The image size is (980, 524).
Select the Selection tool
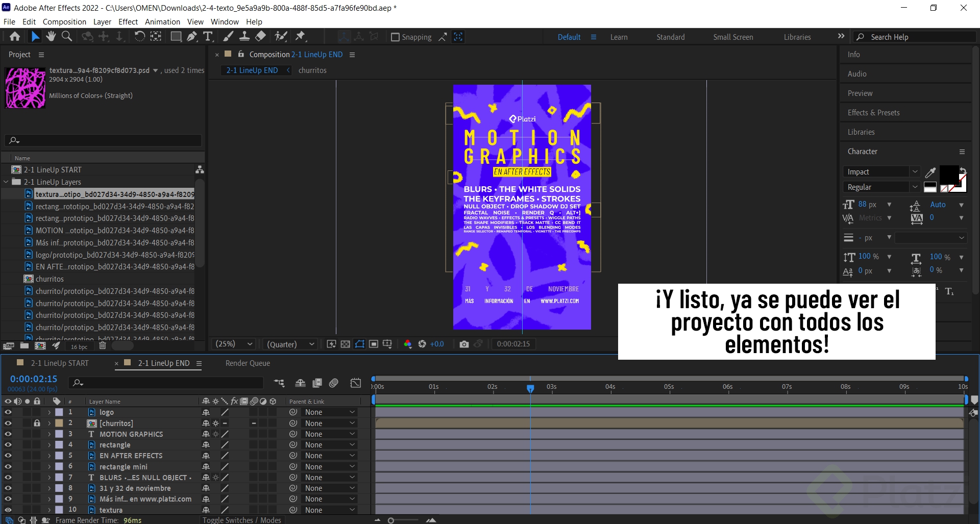(x=35, y=36)
